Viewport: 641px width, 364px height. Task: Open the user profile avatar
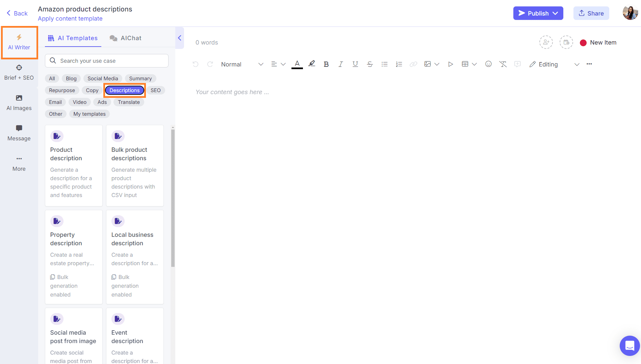pos(630,13)
